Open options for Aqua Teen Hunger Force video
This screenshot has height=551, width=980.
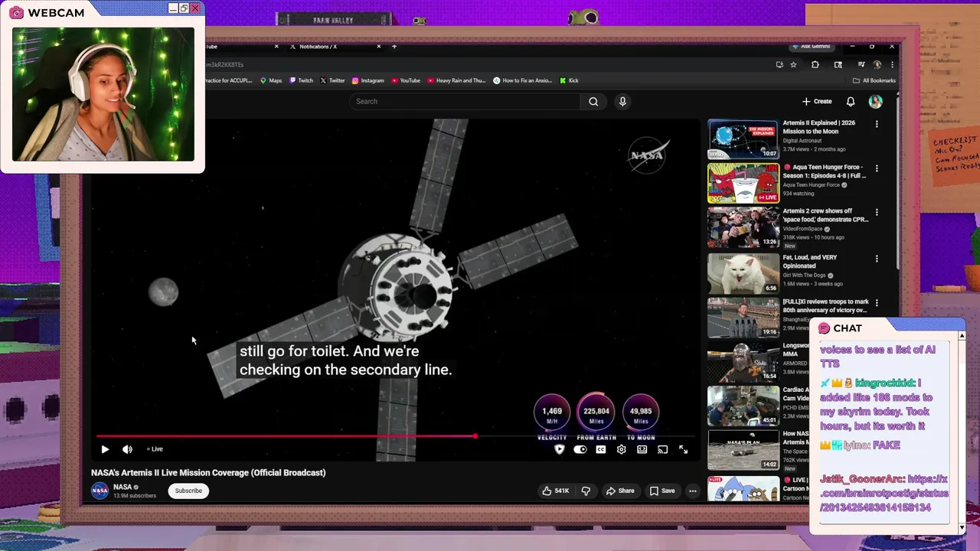tap(877, 168)
